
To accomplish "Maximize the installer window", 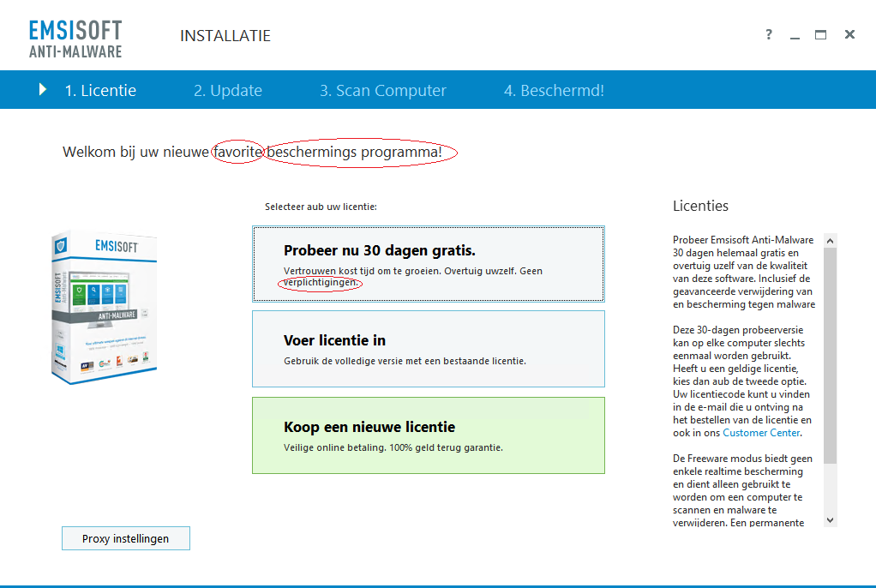I will pyautogui.click(x=820, y=34).
